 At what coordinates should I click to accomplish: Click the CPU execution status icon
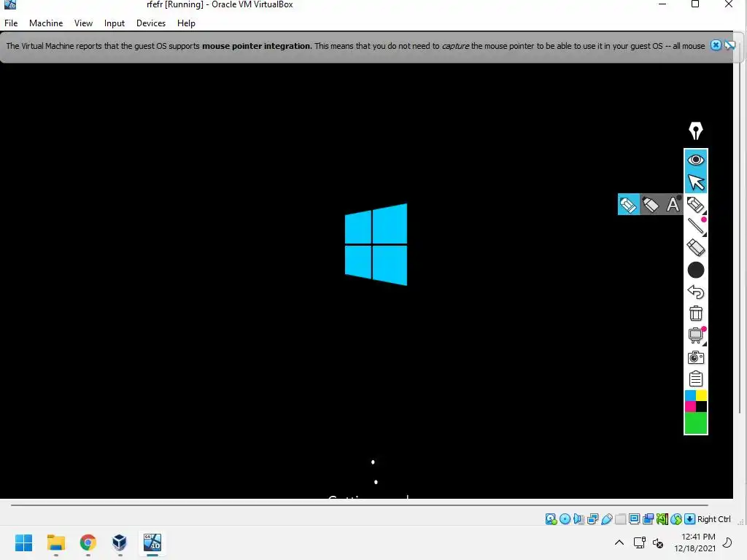(662, 519)
